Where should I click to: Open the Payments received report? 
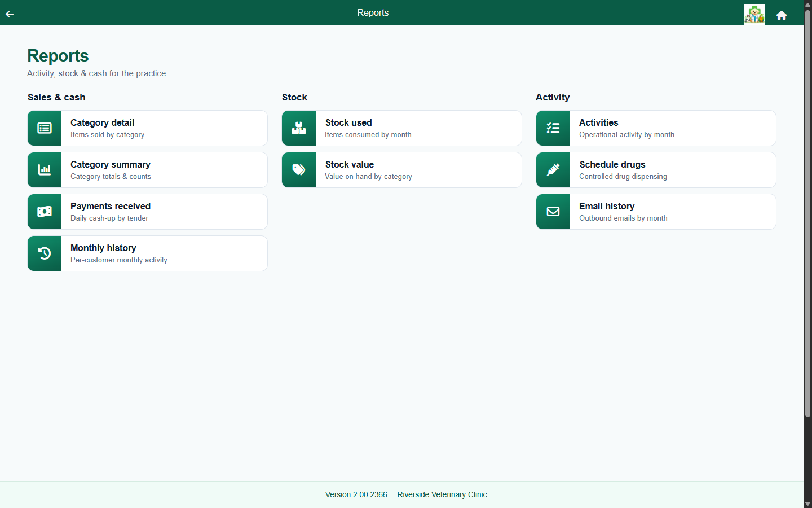[148, 212]
